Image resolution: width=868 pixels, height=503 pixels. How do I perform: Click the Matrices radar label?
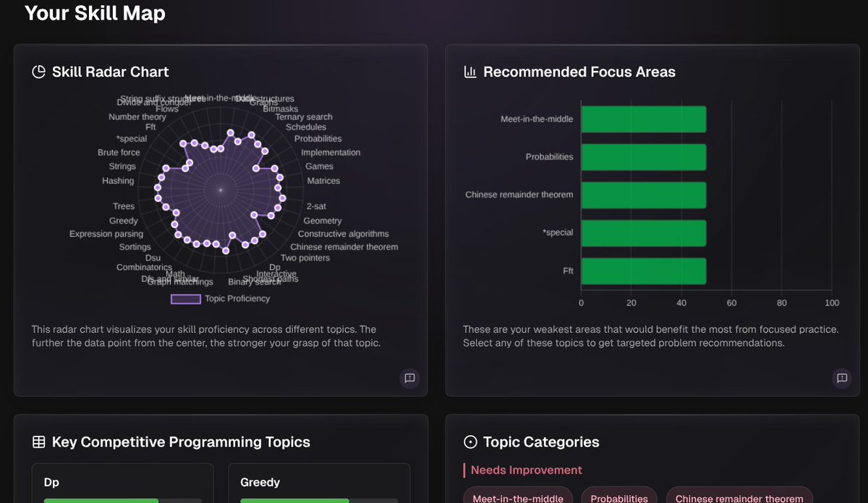pyautogui.click(x=323, y=181)
